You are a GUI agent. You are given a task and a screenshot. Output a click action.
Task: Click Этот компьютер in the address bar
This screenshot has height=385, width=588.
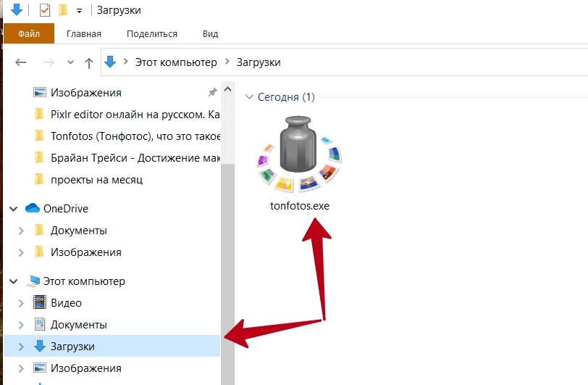176,62
